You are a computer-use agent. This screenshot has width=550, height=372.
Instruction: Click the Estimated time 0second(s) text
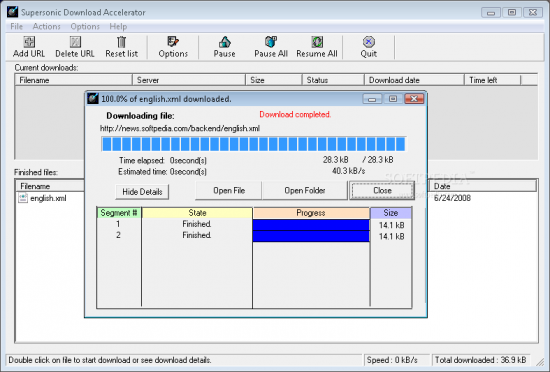tap(162, 172)
